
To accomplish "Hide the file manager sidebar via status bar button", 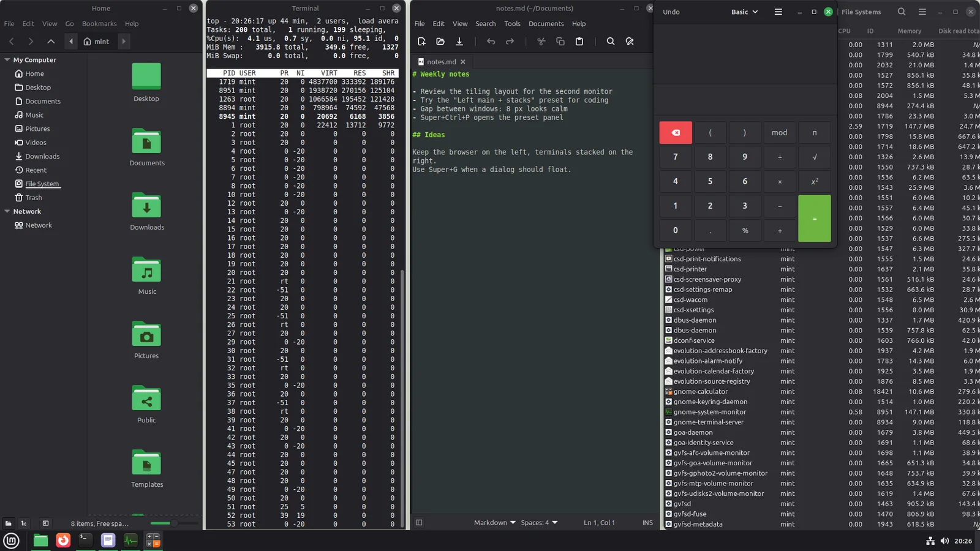I will click(x=45, y=523).
